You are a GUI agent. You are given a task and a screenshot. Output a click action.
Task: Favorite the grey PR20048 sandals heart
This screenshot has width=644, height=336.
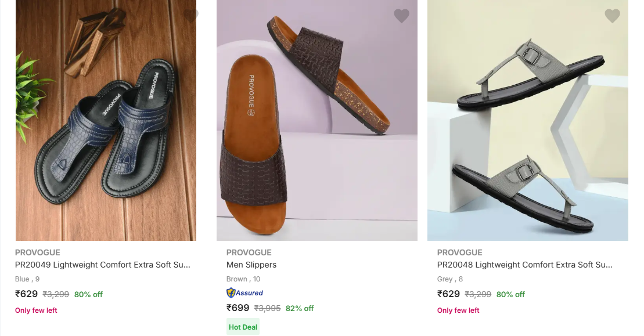(x=612, y=16)
